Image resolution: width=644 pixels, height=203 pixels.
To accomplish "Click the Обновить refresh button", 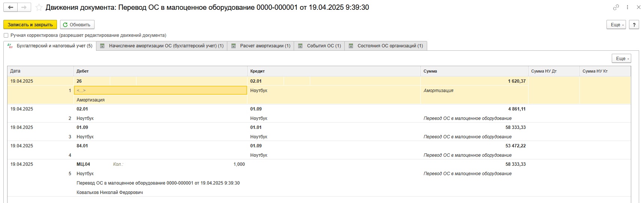I will pos(77,25).
